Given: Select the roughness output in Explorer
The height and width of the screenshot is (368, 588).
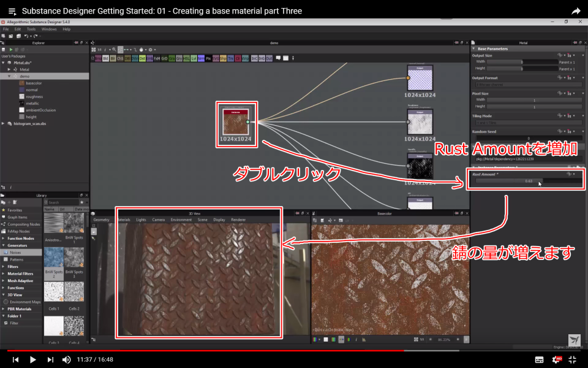Looking at the screenshot, I should (34, 96).
